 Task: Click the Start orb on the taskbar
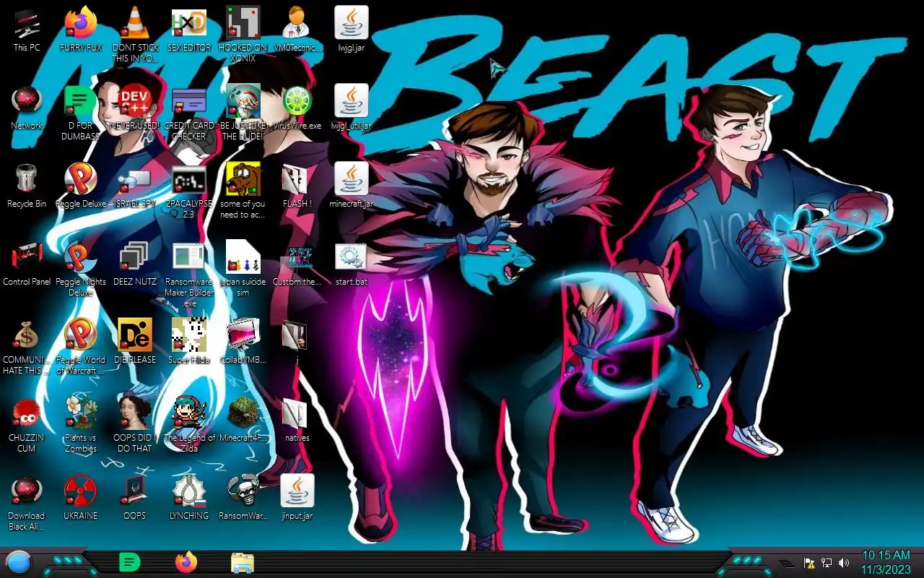click(x=19, y=562)
